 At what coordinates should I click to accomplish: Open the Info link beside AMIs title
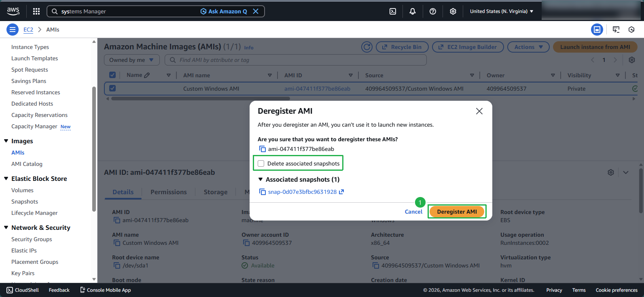249,48
